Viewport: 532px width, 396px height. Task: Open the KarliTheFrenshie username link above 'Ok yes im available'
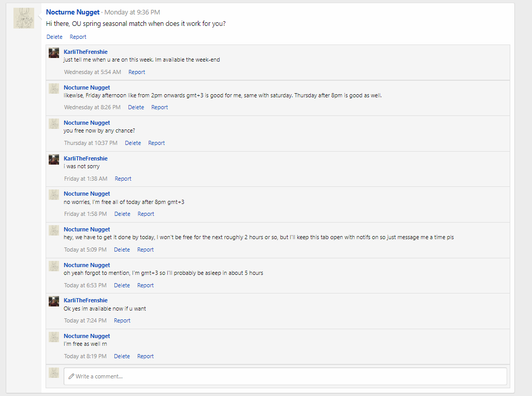(85, 300)
